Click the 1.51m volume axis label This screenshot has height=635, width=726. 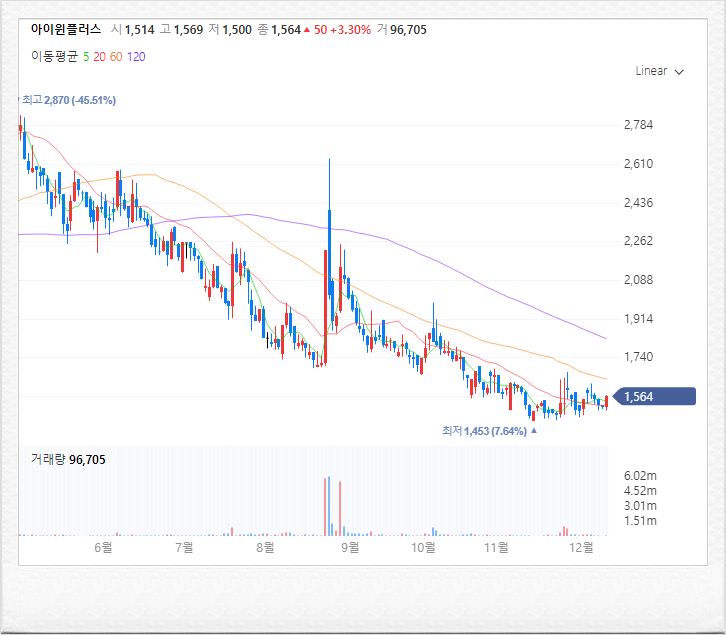tap(640, 521)
